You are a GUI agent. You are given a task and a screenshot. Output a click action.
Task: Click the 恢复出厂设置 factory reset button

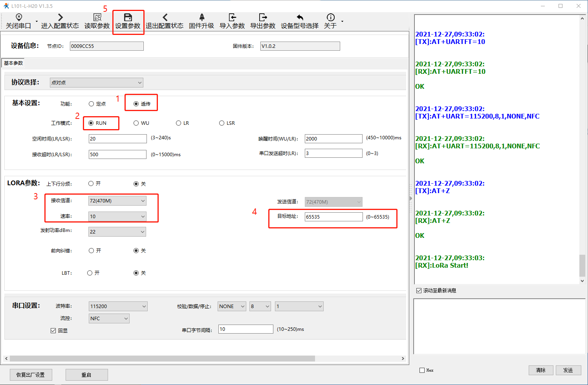(31, 375)
